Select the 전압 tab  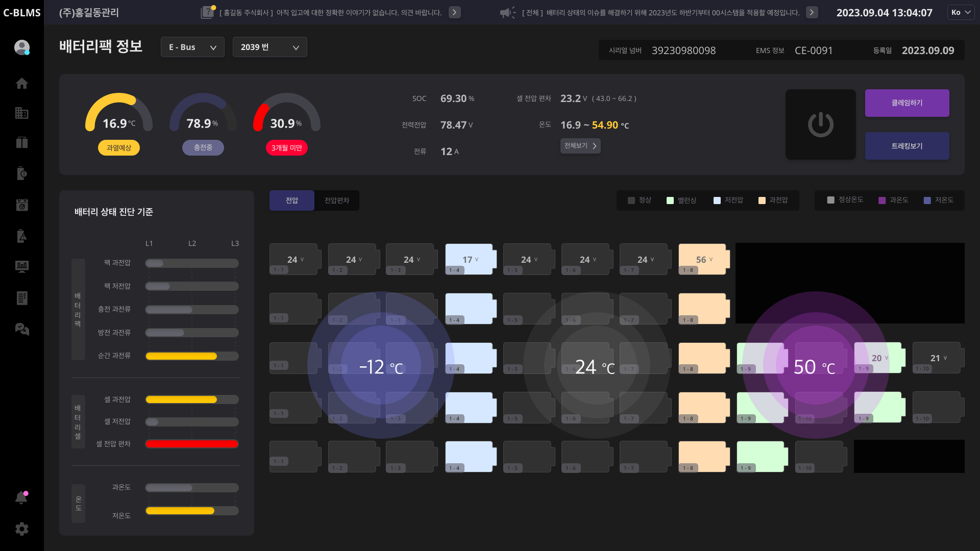click(x=291, y=200)
